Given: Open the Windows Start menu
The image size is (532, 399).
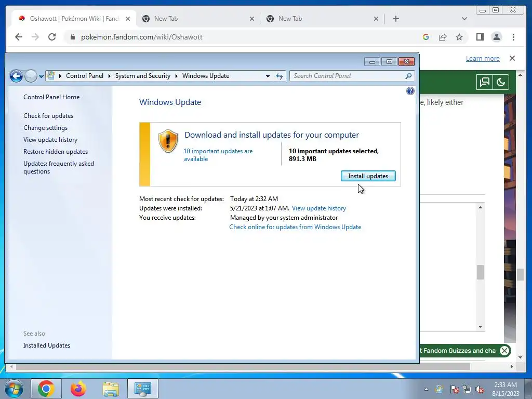Looking at the screenshot, I should click(x=14, y=389).
